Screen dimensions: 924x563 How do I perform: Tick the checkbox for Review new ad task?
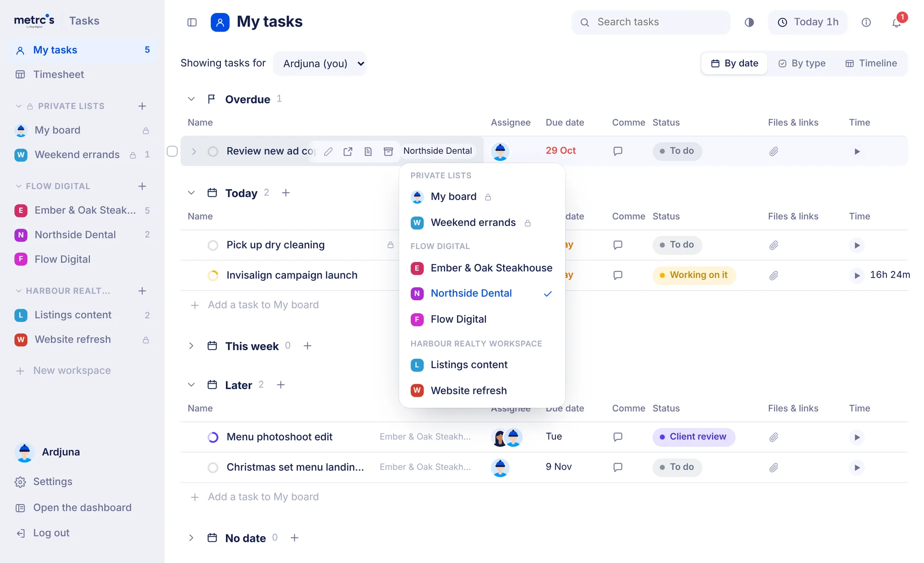pos(172,151)
